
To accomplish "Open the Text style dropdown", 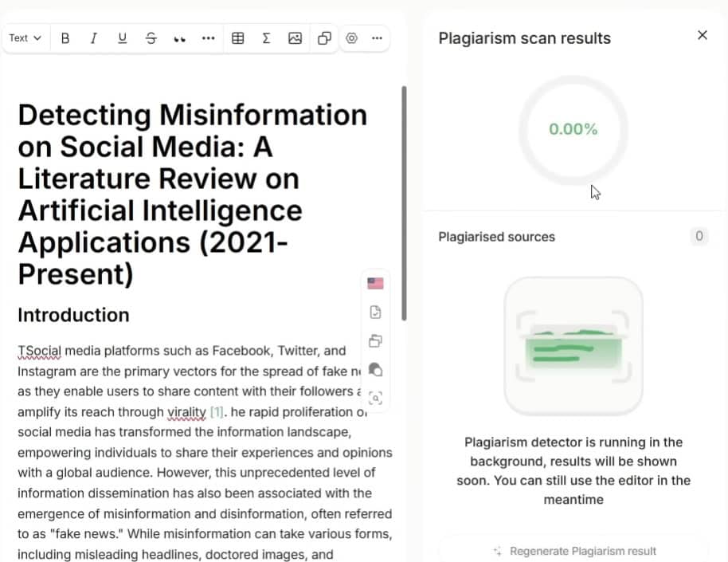I will click(x=25, y=37).
